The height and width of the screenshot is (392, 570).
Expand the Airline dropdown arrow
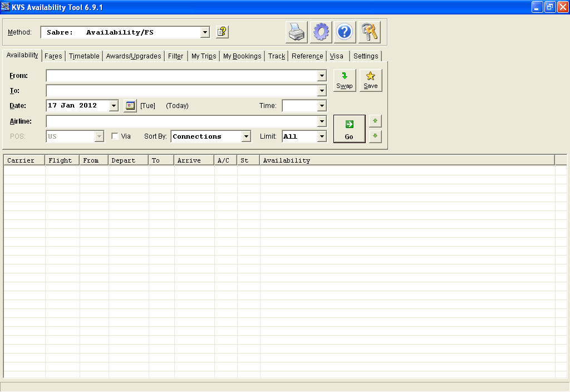click(x=322, y=121)
